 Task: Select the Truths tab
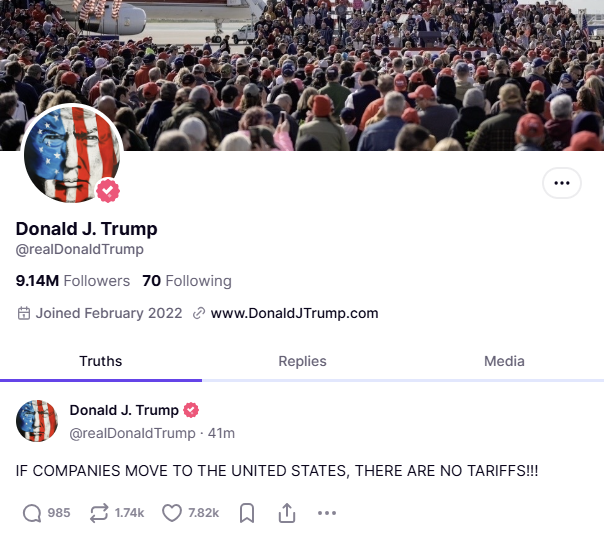click(x=101, y=361)
